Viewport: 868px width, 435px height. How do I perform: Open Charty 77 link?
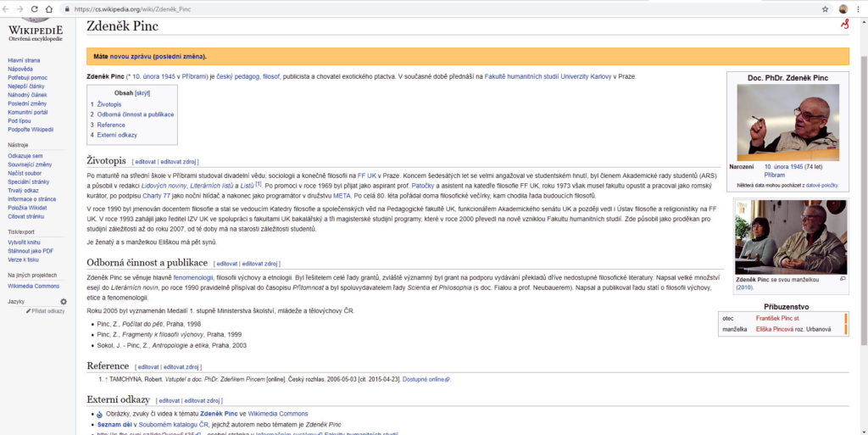tap(157, 196)
